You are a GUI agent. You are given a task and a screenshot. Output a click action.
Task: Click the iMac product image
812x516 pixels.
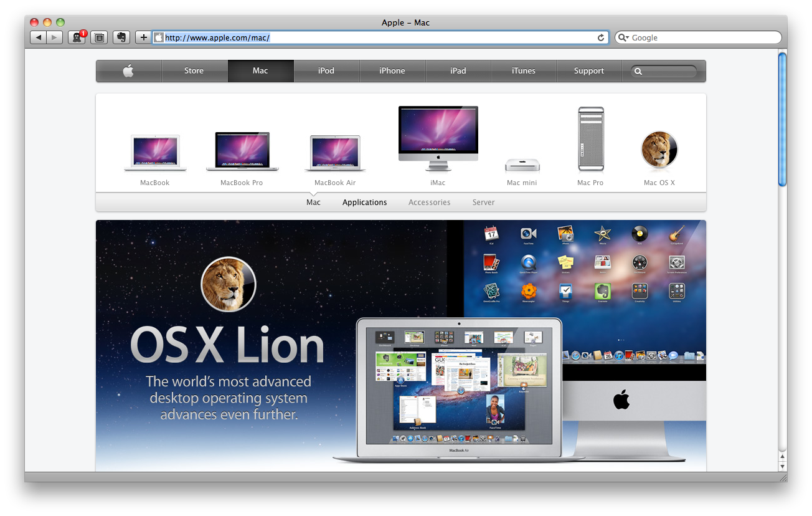coord(438,134)
